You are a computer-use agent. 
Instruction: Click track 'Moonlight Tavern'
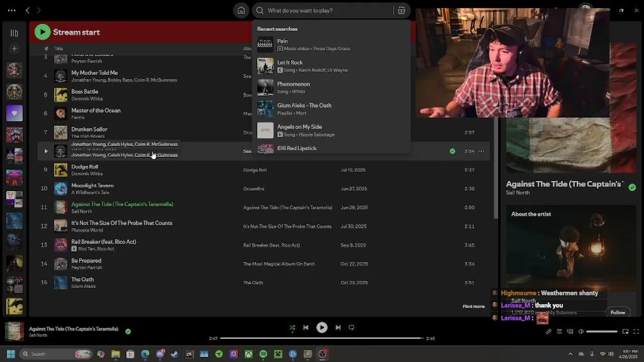tap(92, 186)
